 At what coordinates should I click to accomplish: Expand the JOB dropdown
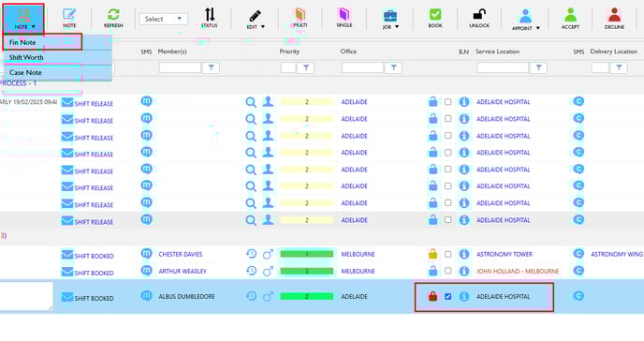click(397, 27)
